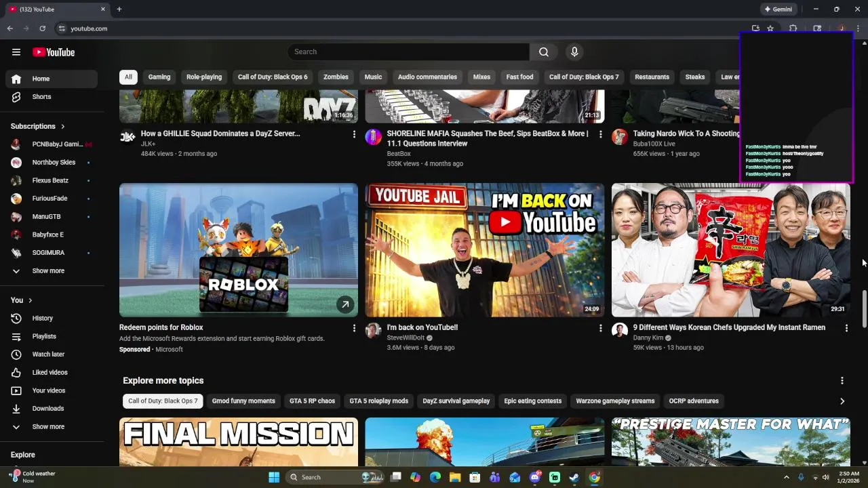Select the DayZ survival gameplay topic chip
The image size is (868, 488).
click(456, 401)
